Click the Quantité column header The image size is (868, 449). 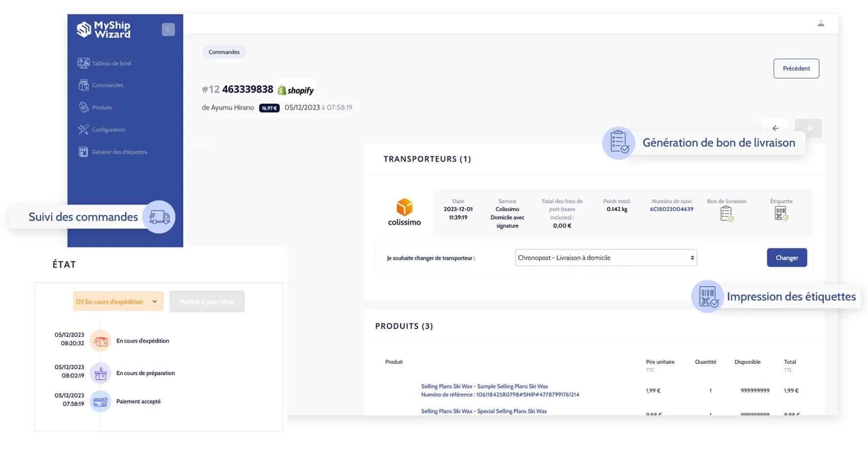click(x=705, y=362)
